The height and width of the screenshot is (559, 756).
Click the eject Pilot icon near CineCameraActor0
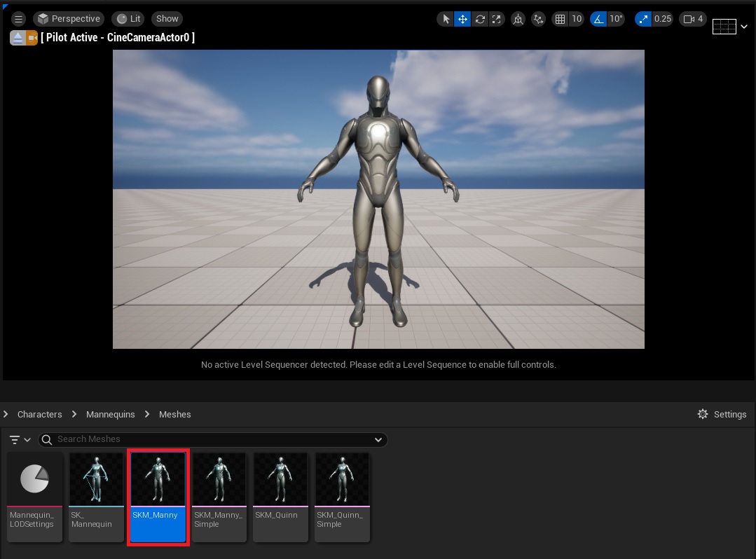17,37
